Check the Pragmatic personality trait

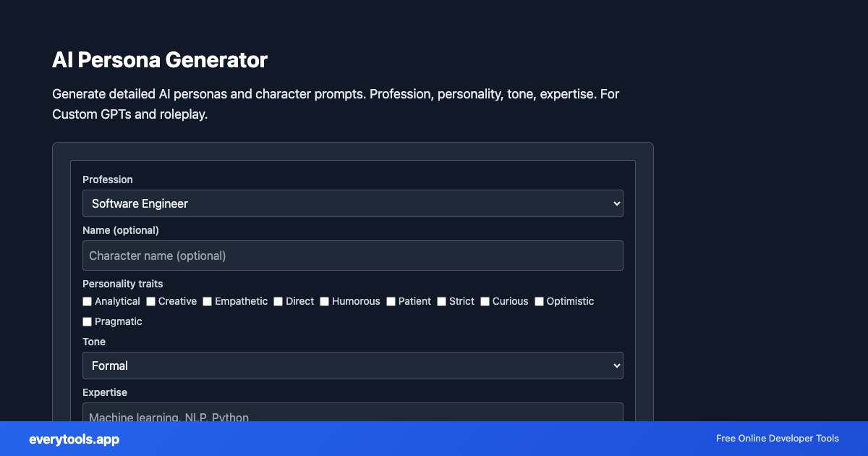coord(87,321)
